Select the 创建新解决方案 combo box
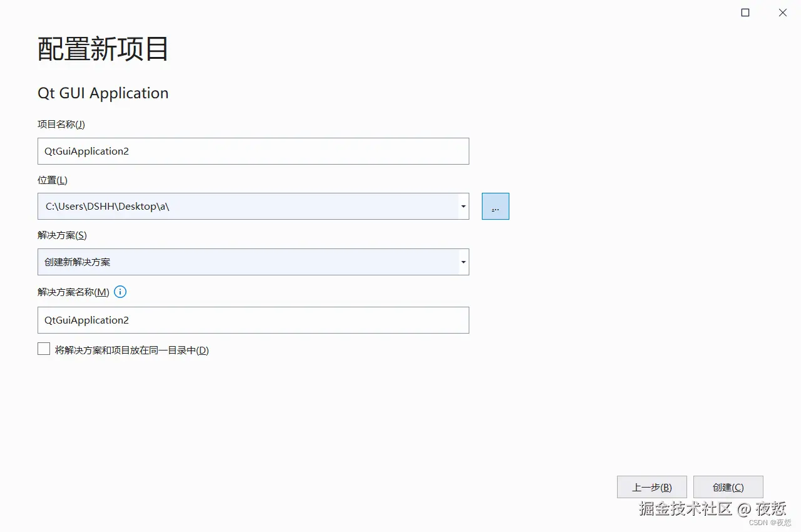Viewport: 801px width, 532px height. pos(253,262)
